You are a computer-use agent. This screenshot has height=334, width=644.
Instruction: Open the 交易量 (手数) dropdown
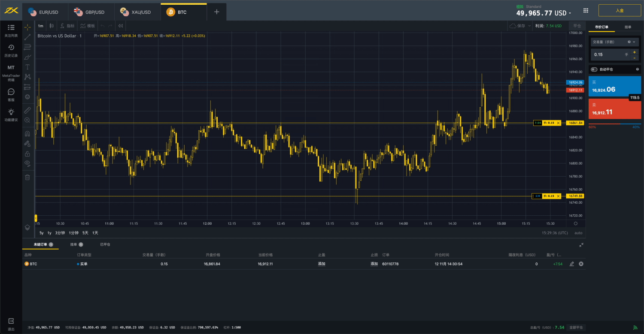click(614, 42)
